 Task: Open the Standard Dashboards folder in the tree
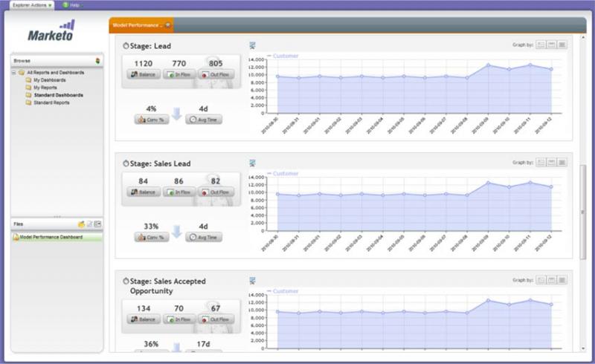pyautogui.click(x=57, y=95)
